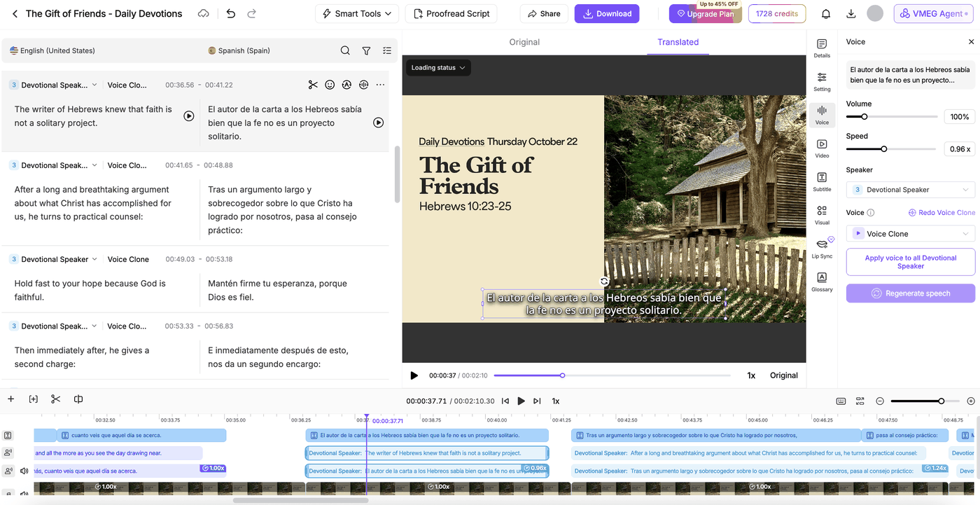Screen dimensions: 980x505
Task: Click the timeline zoom slider handle
Action: tap(941, 401)
